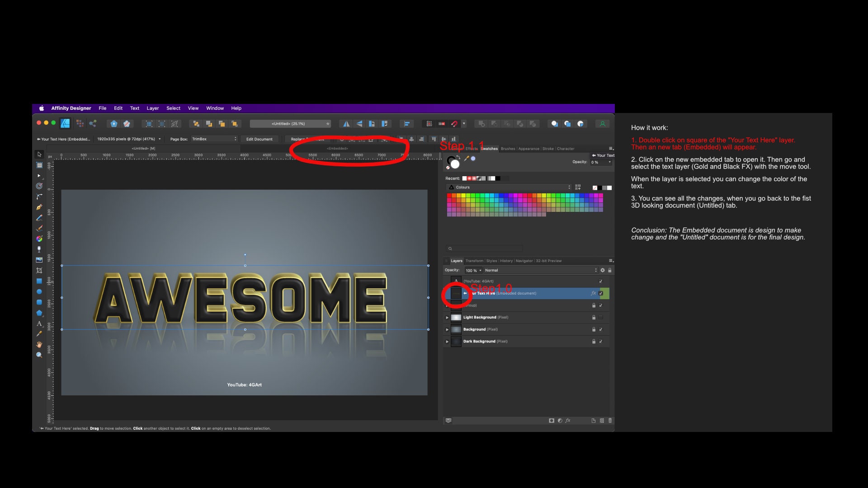This screenshot has width=868, height=488.
Task: Click the Replace Document button
Action: (x=307, y=139)
